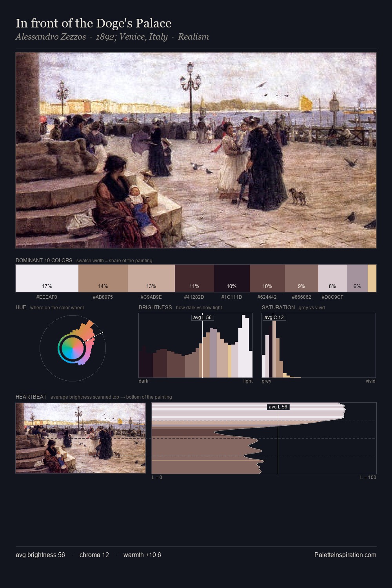This screenshot has height=588, width=392.
Task: Pick the #1C111D 10% swatch
Action: pos(232,278)
